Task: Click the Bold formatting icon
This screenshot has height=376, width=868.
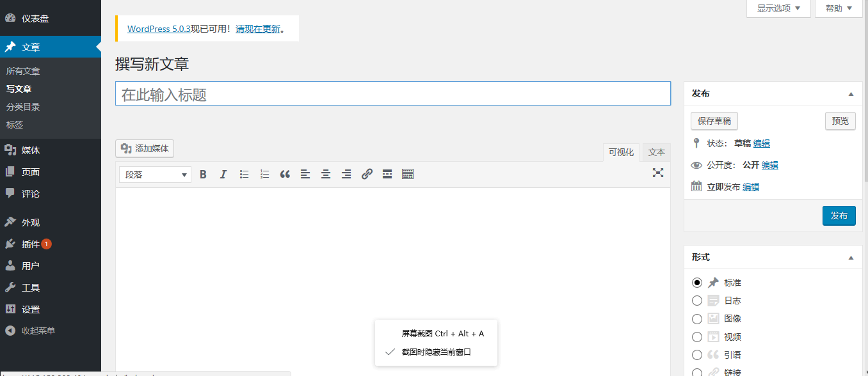Action: click(x=203, y=174)
